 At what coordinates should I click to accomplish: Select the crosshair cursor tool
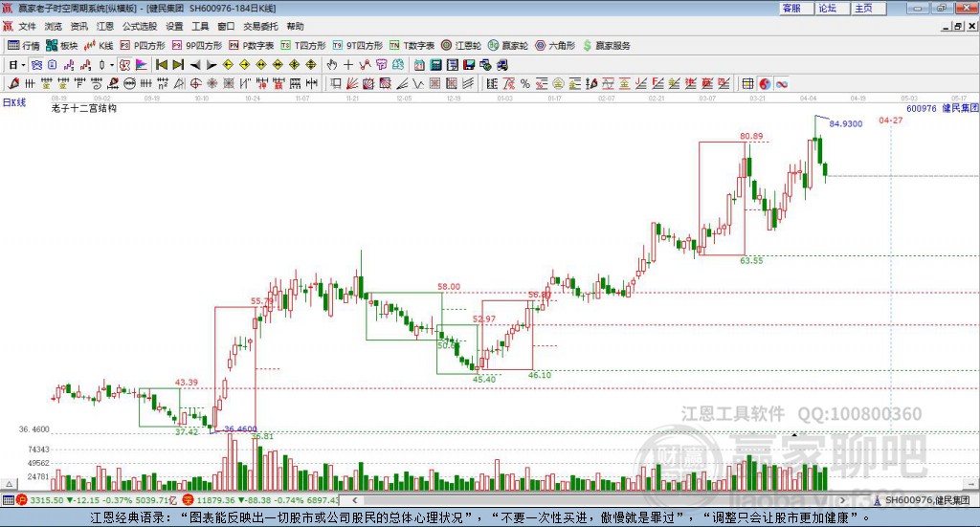[348, 65]
